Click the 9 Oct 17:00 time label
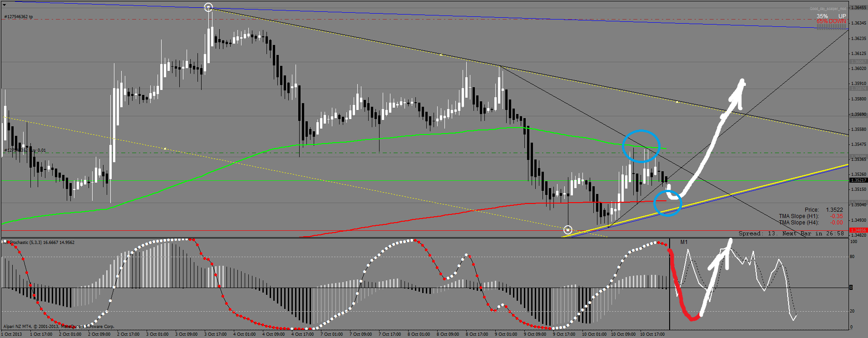Image resolution: width=868 pixels, height=338 pixels. click(564, 334)
